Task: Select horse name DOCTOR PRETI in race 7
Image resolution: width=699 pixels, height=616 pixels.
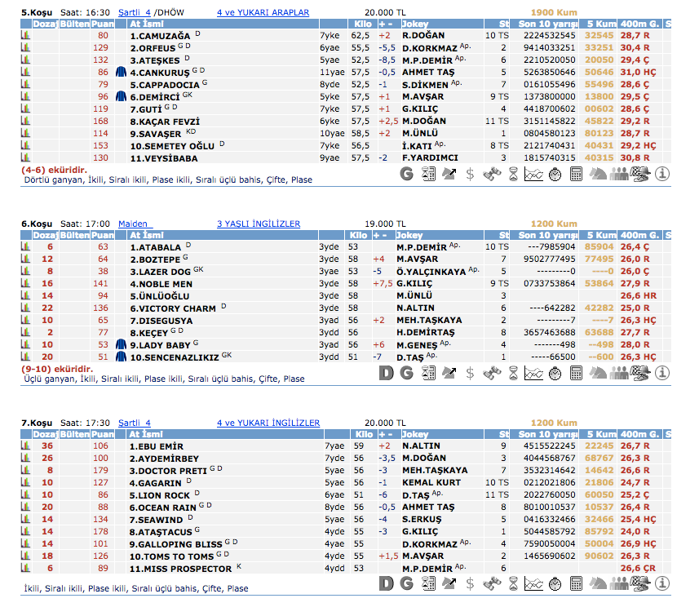Action: pyautogui.click(x=168, y=471)
